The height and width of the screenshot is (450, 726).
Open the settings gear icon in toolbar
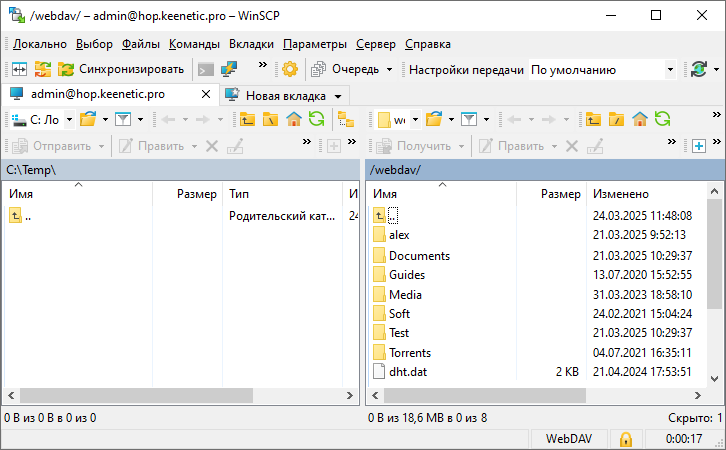pos(290,69)
